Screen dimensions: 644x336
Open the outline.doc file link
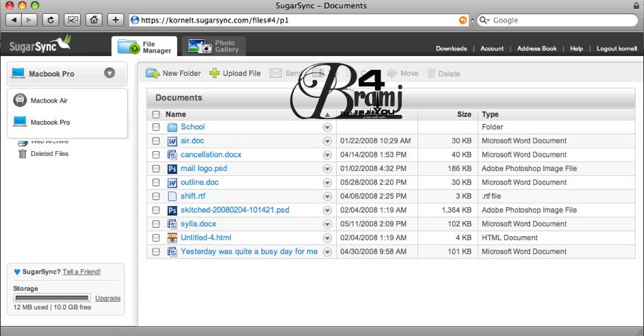click(x=200, y=183)
